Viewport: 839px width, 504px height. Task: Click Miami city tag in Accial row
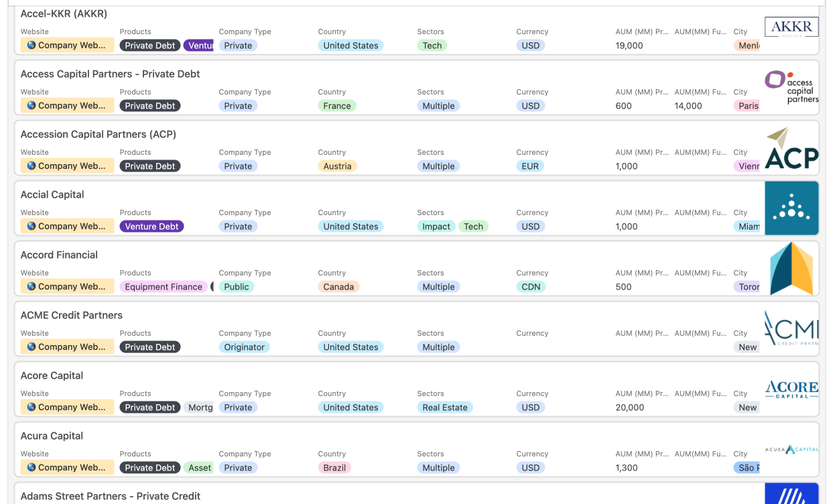747,227
